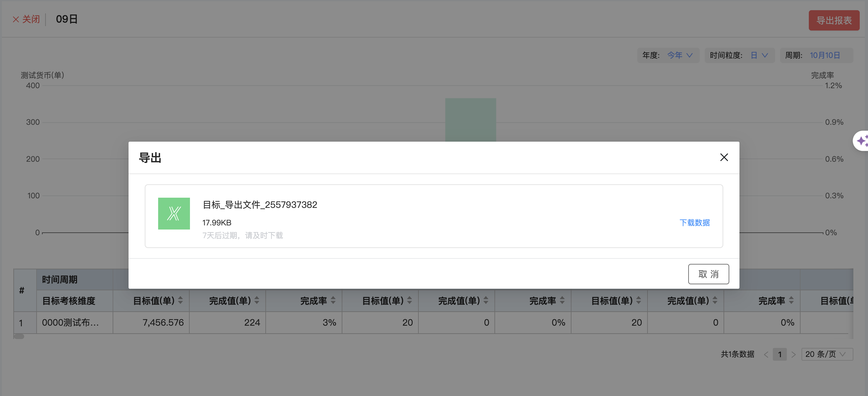Viewport: 868px width, 396px height.
Task: Click the 导出报表 export report button
Action: pos(834,21)
